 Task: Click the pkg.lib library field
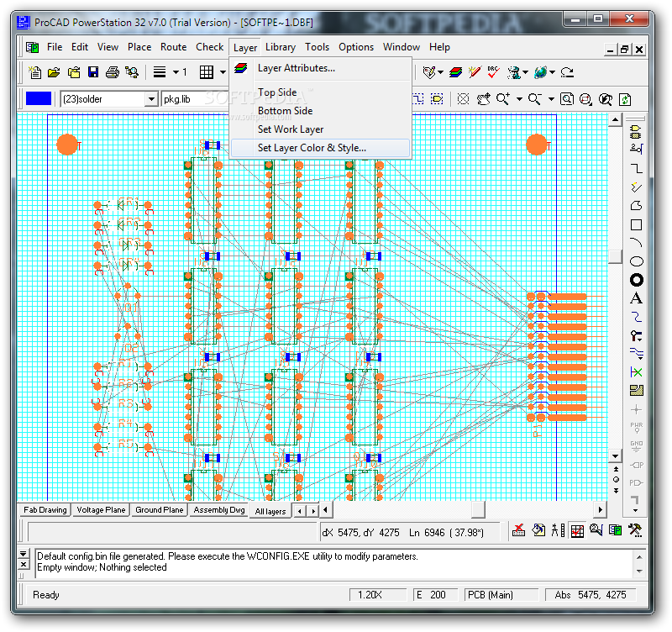pos(195,99)
